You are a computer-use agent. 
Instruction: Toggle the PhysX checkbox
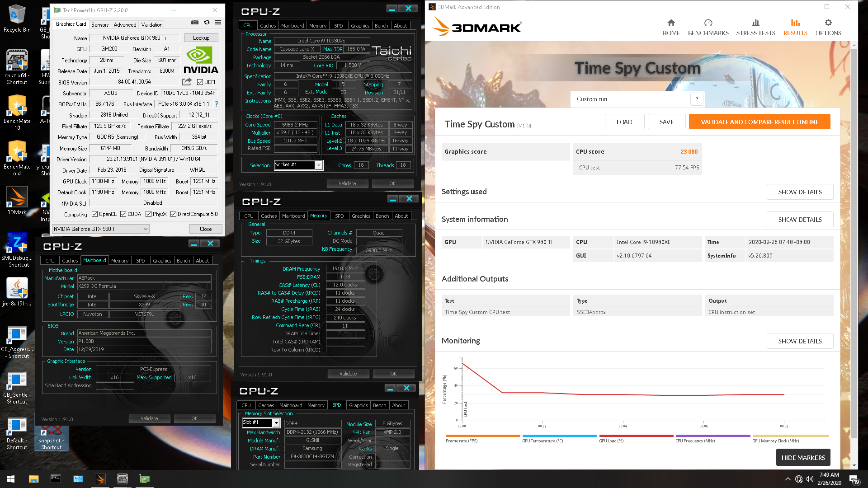148,214
